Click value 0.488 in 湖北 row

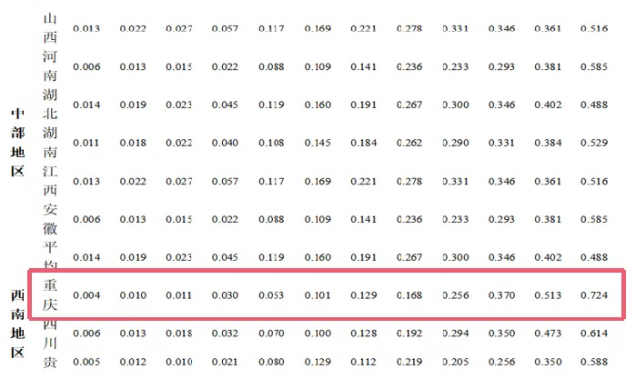[x=594, y=105]
